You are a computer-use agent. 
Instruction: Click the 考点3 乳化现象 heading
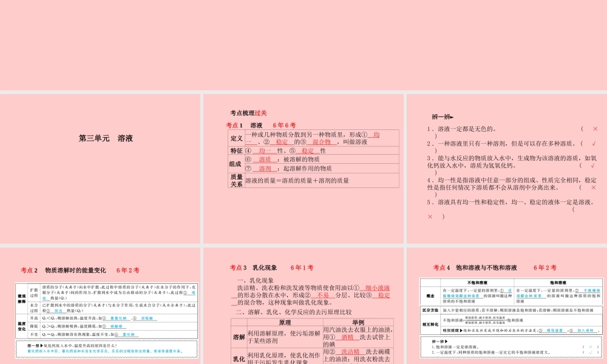[x=272, y=268]
